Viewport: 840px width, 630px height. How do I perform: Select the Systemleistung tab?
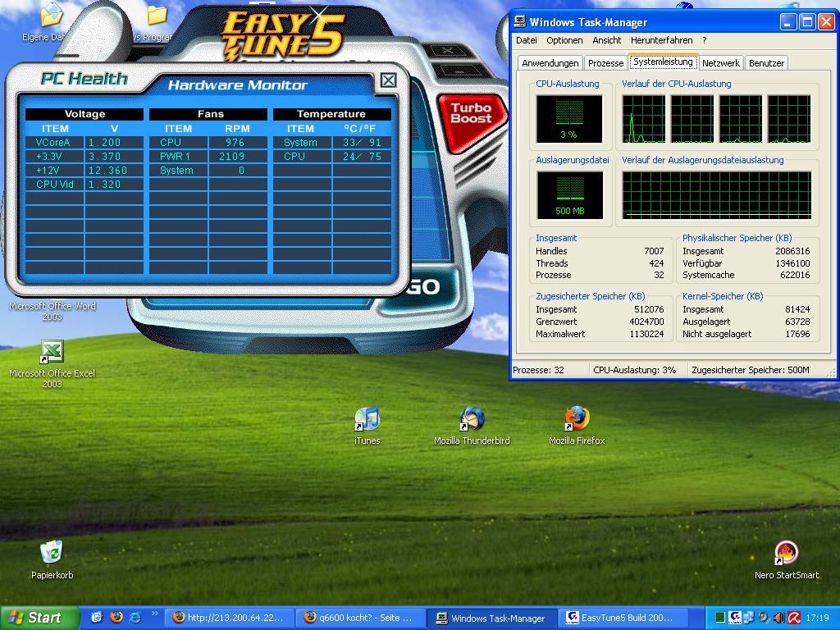663,62
